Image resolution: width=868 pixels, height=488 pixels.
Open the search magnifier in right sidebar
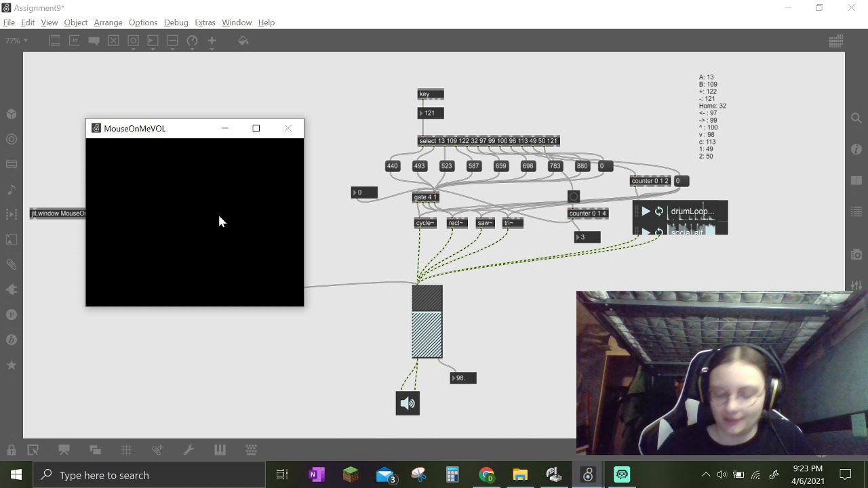pos(856,119)
